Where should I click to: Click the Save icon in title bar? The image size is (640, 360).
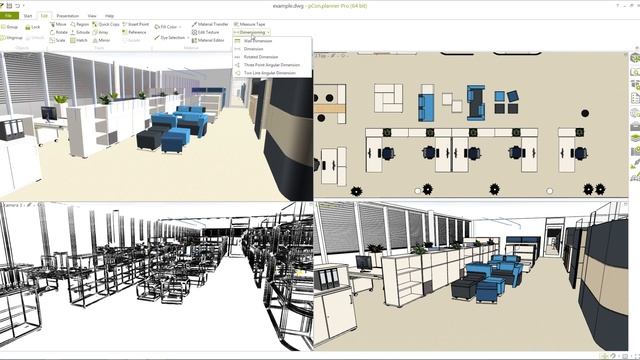point(10,6)
